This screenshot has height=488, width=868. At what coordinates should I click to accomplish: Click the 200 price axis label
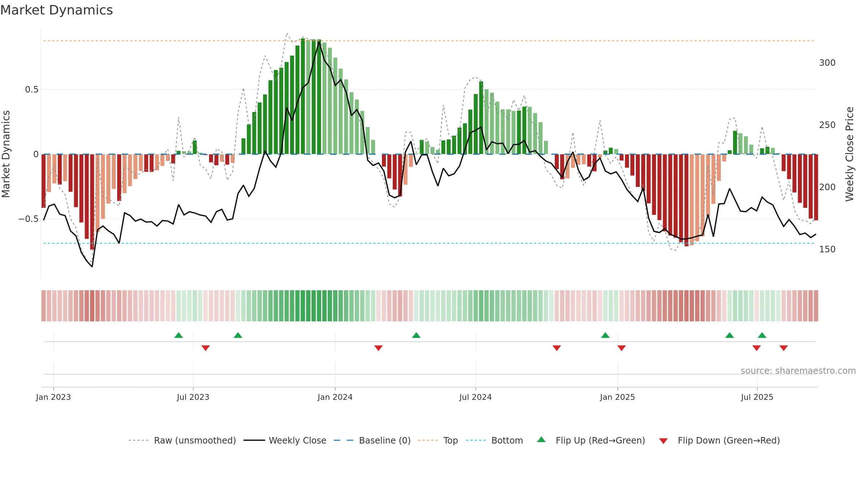827,187
